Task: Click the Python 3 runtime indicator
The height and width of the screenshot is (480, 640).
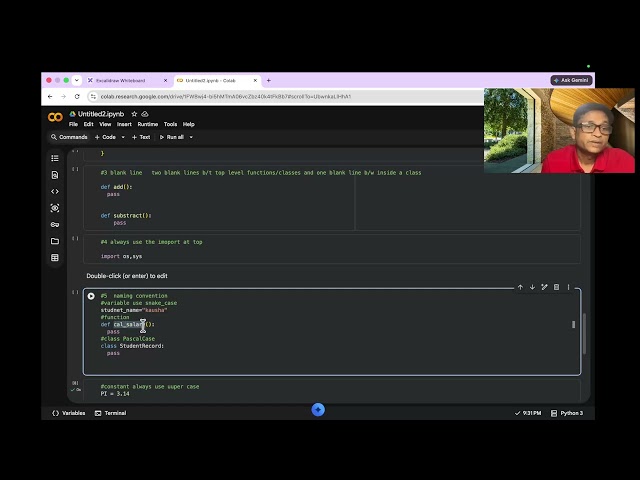Action: coord(567,413)
